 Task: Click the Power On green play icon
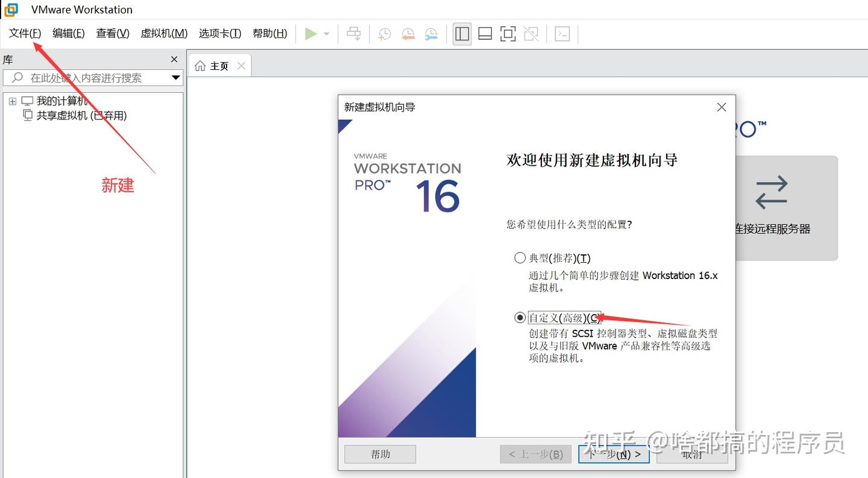(312, 34)
